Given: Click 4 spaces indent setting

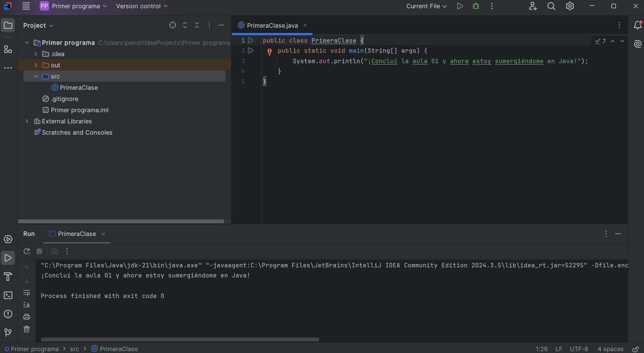Looking at the screenshot, I should pos(610,349).
